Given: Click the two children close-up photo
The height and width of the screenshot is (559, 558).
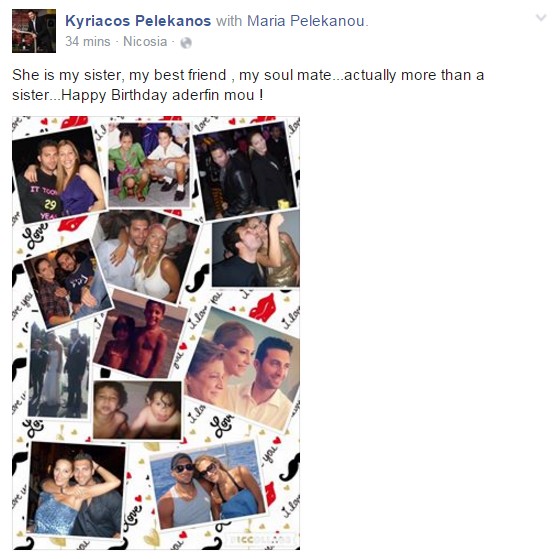Looking at the screenshot, I should click(137, 410).
